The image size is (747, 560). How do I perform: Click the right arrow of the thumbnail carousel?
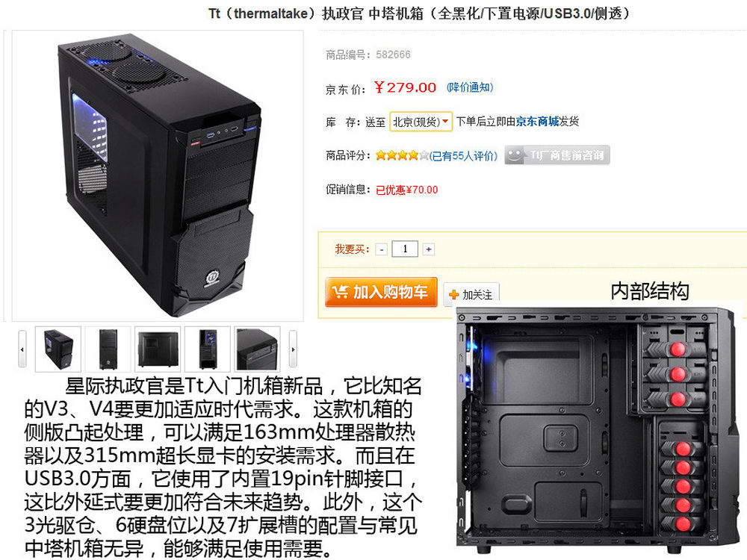(293, 349)
